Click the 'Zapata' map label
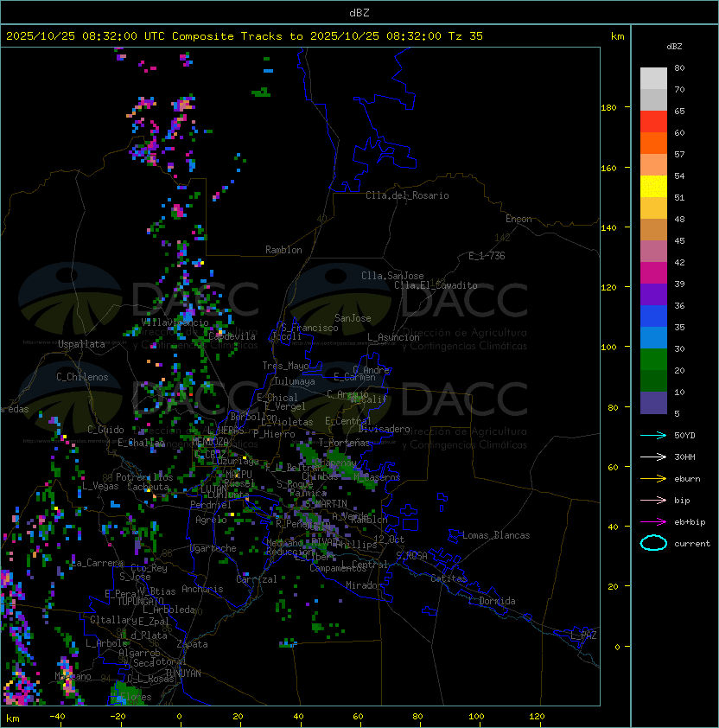Viewport: 719px width, 728px height. (192, 644)
